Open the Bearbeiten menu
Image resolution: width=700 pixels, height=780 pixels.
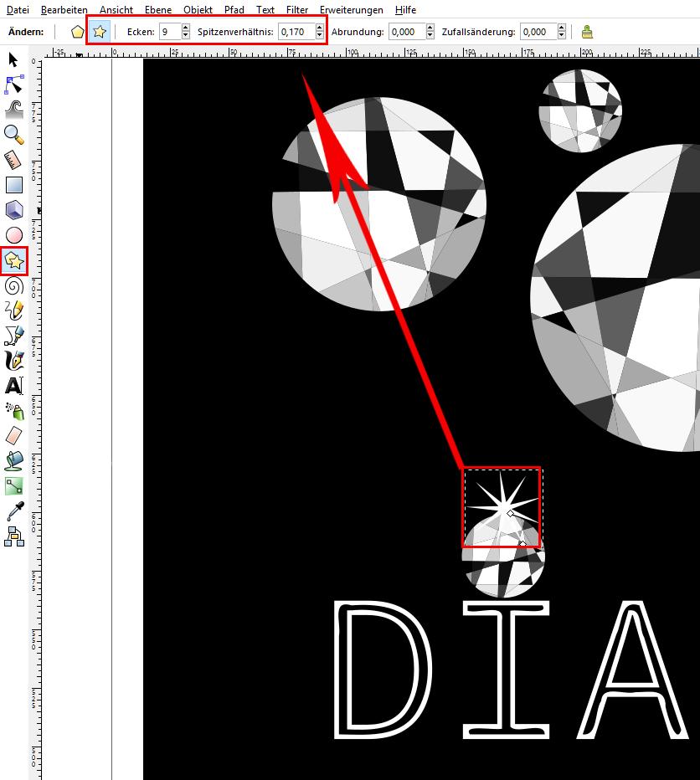pyautogui.click(x=64, y=9)
